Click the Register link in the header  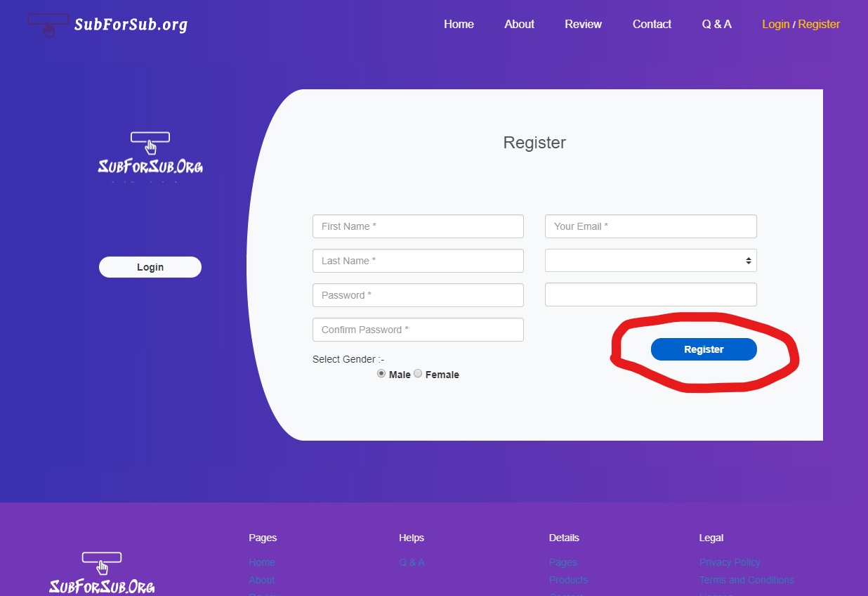(819, 25)
